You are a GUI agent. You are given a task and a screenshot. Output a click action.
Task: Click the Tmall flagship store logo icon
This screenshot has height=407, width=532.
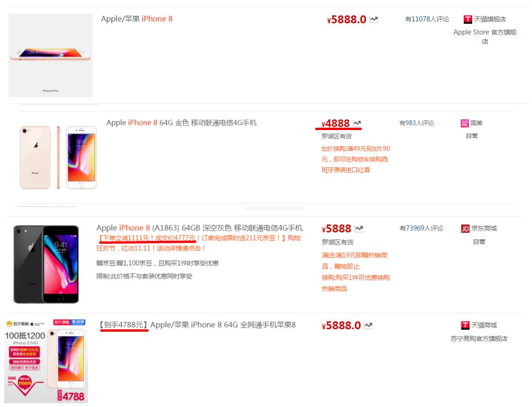pos(468,19)
